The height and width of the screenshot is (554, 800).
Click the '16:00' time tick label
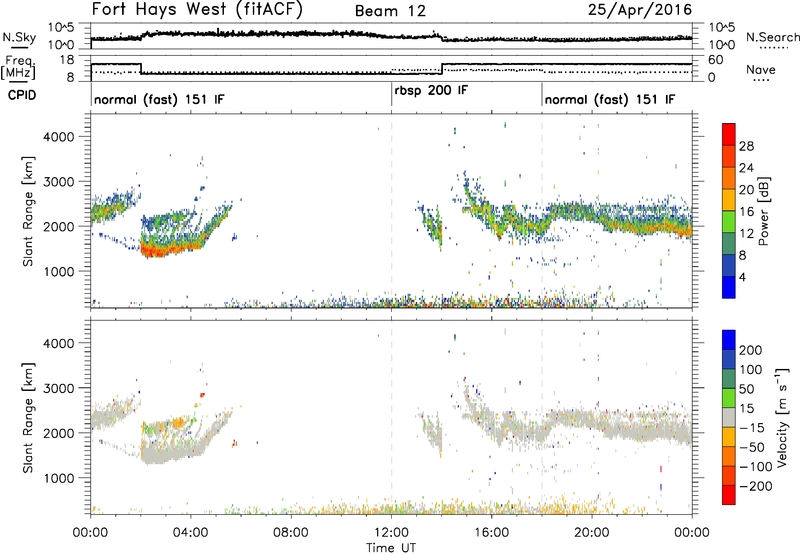[491, 533]
